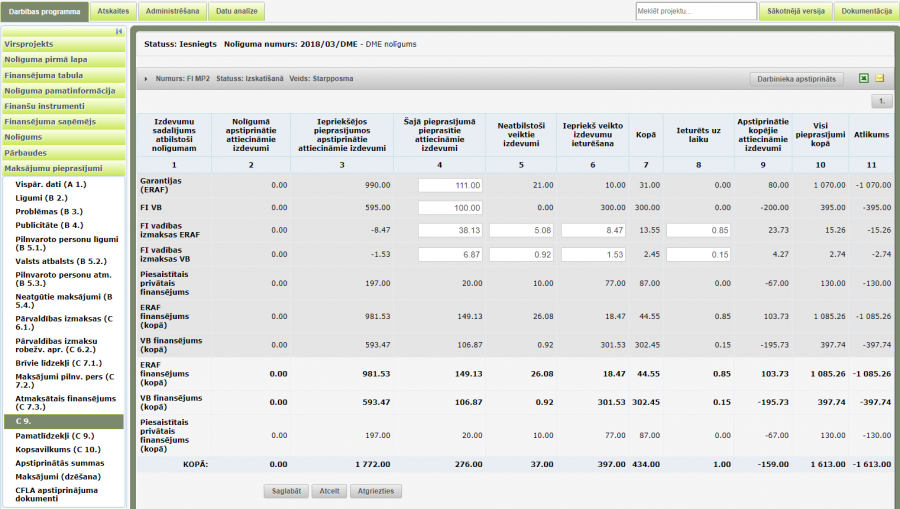This screenshot has width=900, height=509.
Task: Click the Meklēt projektu search field
Action: (695, 11)
